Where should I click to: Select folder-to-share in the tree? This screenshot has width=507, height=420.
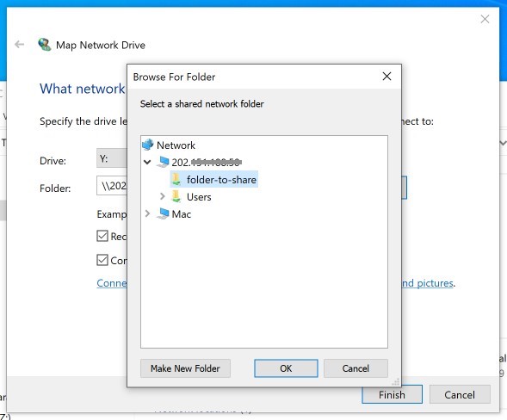(x=221, y=179)
